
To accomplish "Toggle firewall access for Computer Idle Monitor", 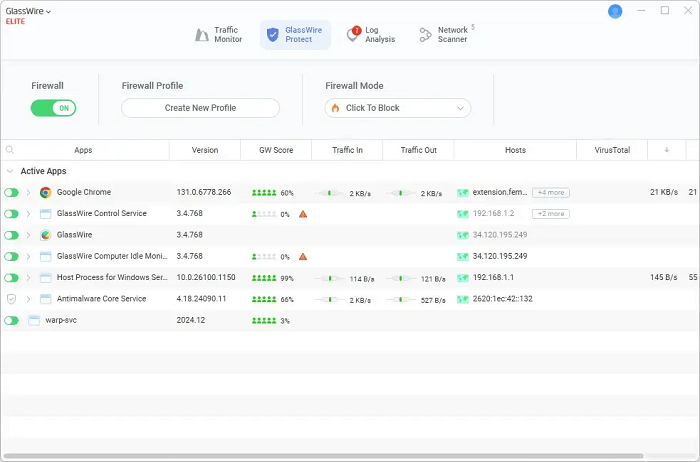I will [x=12, y=256].
